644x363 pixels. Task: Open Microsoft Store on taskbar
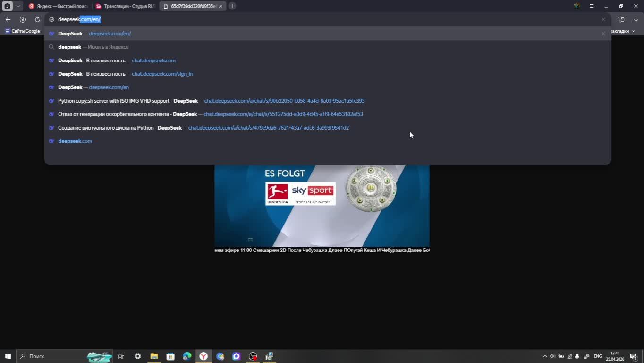(x=170, y=356)
